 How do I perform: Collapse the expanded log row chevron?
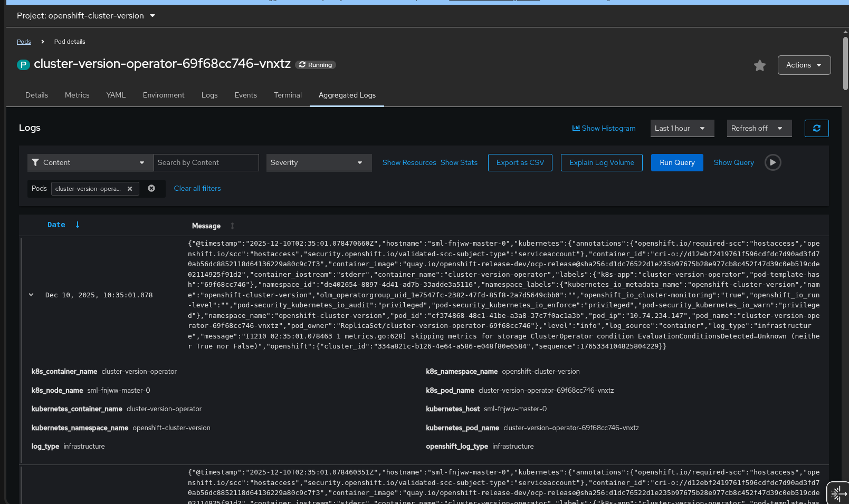pos(31,295)
